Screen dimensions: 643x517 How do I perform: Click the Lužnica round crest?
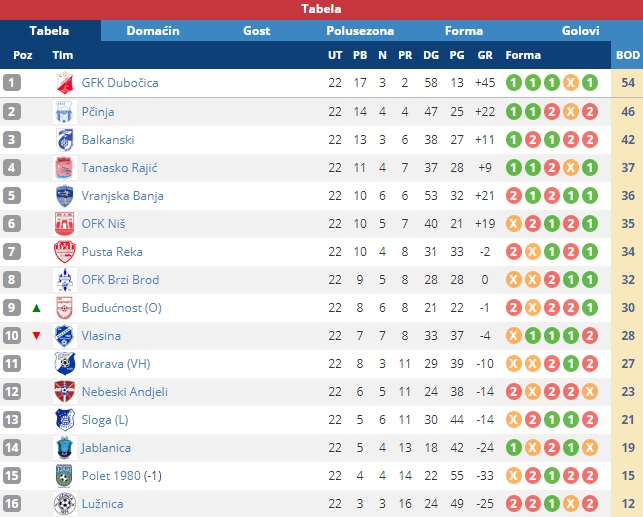(65, 504)
